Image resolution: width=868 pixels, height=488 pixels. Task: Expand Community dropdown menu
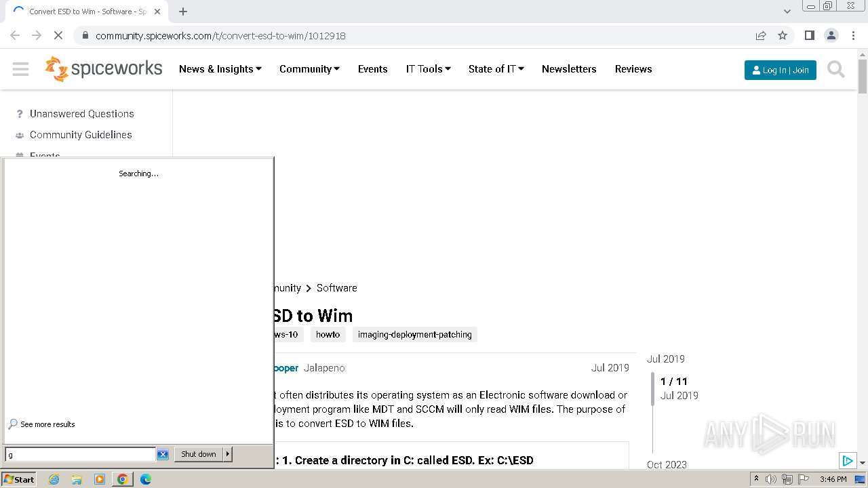[309, 69]
